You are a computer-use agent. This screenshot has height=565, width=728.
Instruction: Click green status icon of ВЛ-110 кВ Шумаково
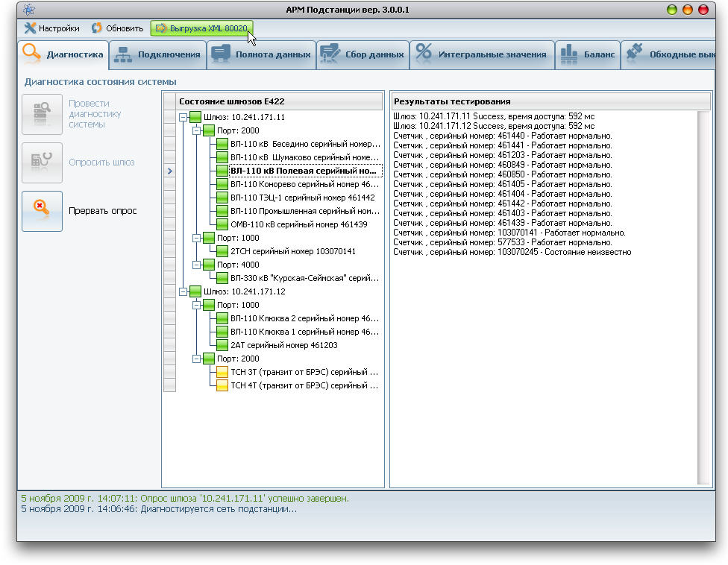(x=222, y=158)
